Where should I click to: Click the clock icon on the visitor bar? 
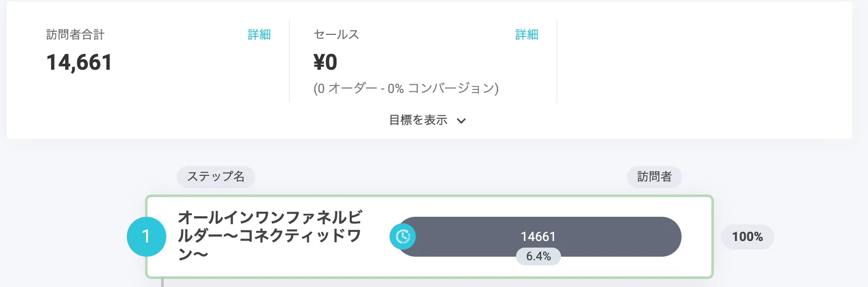[x=403, y=236]
